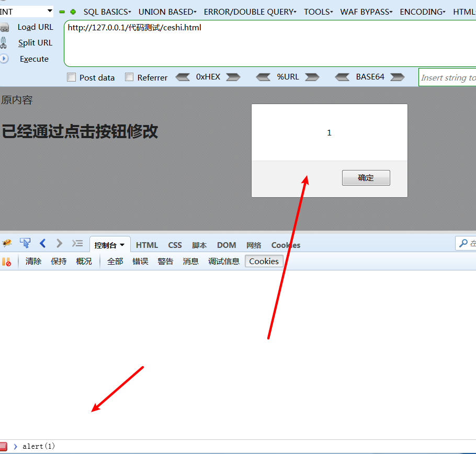Filter console by 全部
Image resolution: width=476 pixels, height=454 pixels.
(115, 262)
